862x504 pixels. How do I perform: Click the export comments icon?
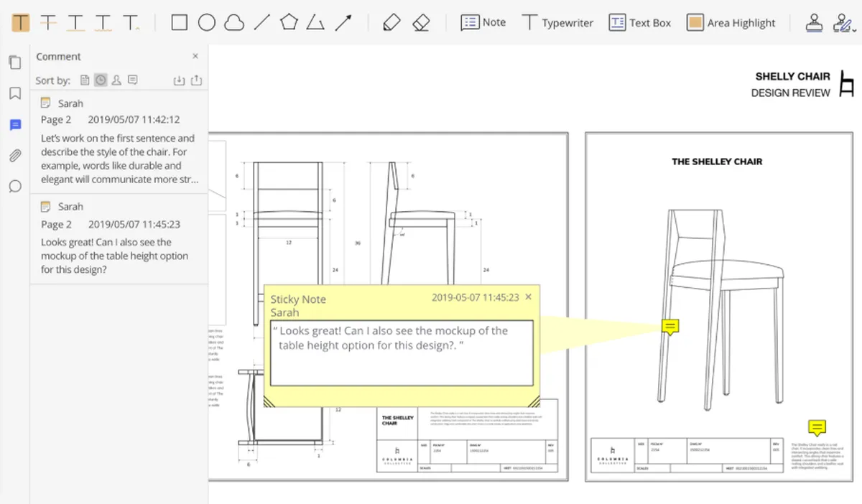(196, 80)
